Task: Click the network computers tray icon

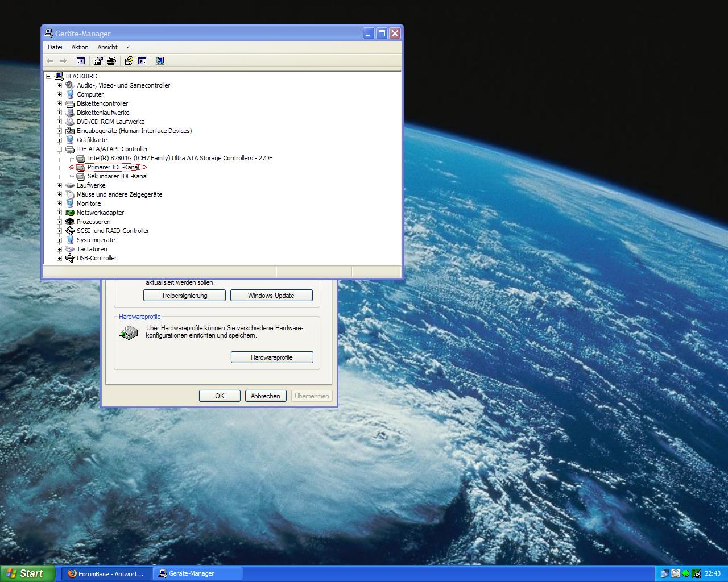Action: point(664,573)
